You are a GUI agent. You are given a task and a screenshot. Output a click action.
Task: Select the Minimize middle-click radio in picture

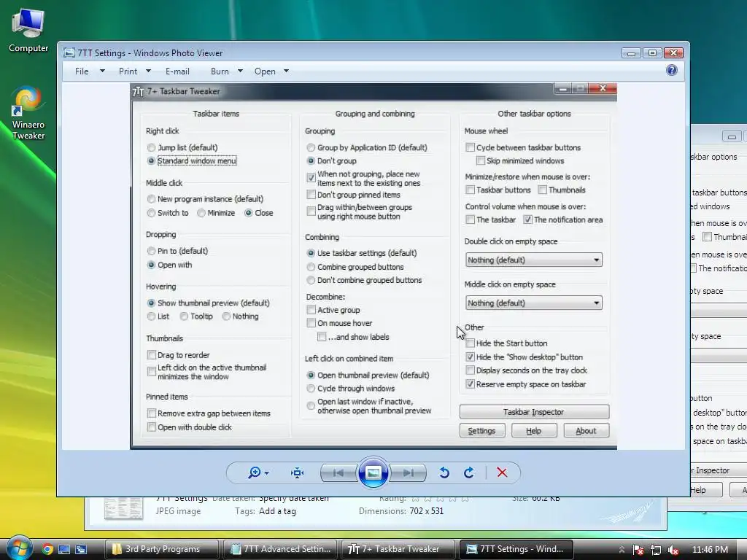pos(201,213)
